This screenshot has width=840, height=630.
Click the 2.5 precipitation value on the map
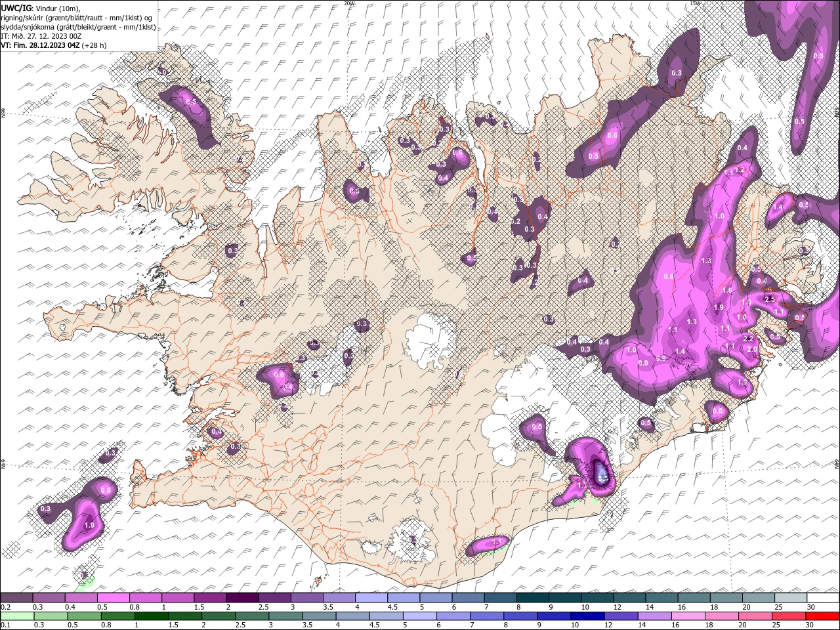tap(770, 299)
